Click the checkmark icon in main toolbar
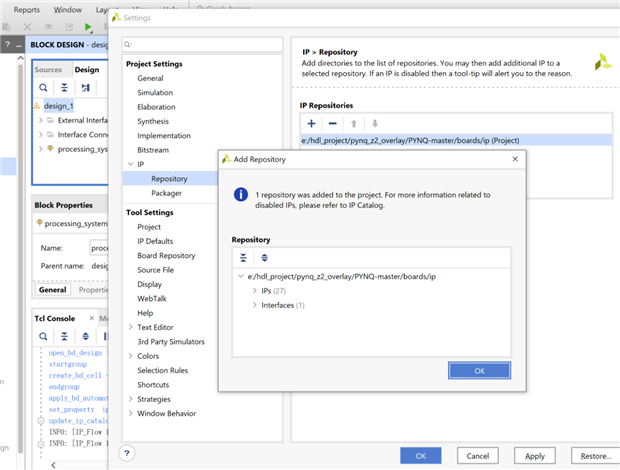The height and width of the screenshot is (470, 620). pos(69,27)
